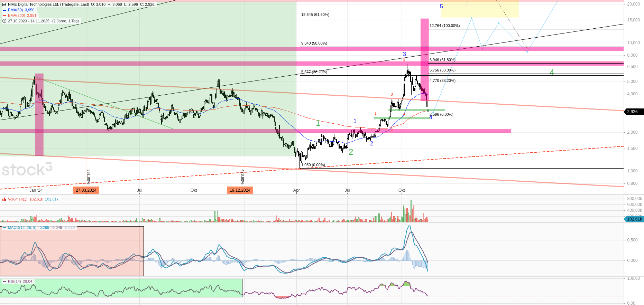The width and height of the screenshot is (644, 305).
Task: Click the blue EMA(50) line marker
Action: click(4, 10)
